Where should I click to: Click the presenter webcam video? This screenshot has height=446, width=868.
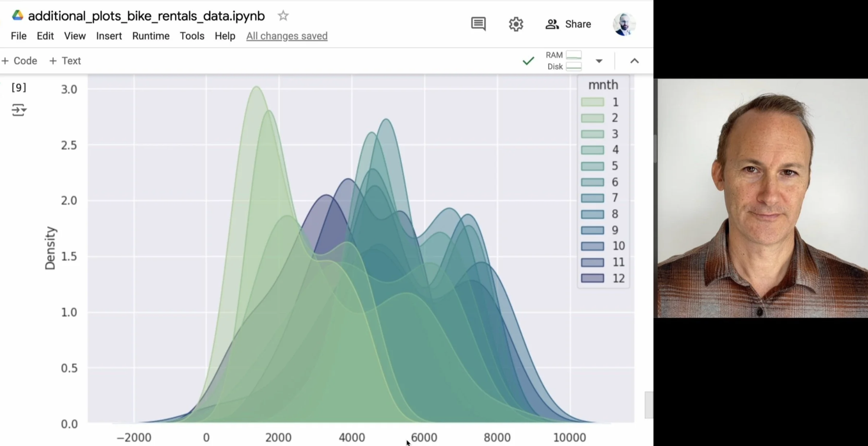pyautogui.click(x=763, y=198)
